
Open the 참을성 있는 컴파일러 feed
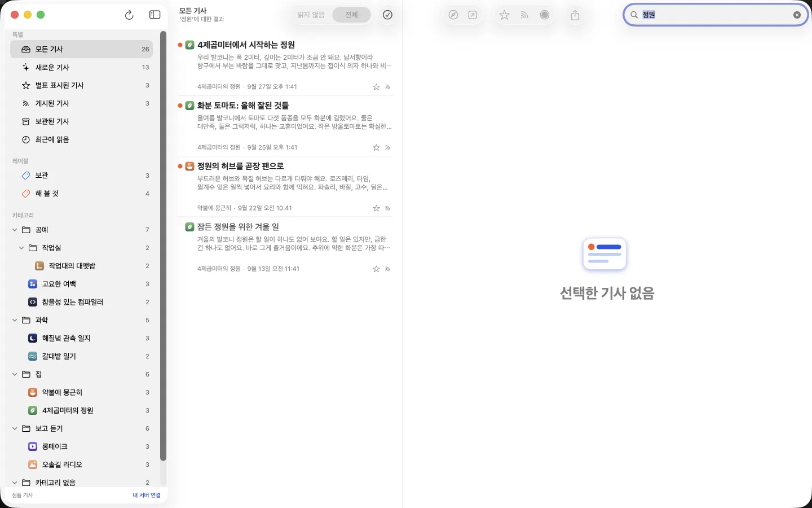[81, 302]
